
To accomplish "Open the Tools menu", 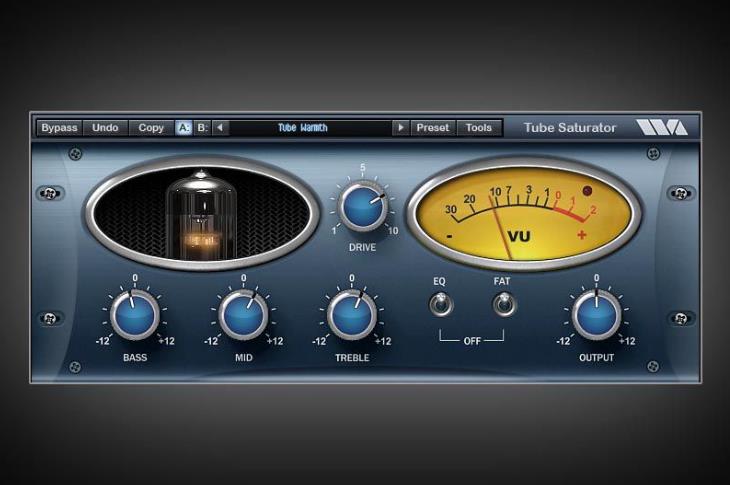I will 479,128.
